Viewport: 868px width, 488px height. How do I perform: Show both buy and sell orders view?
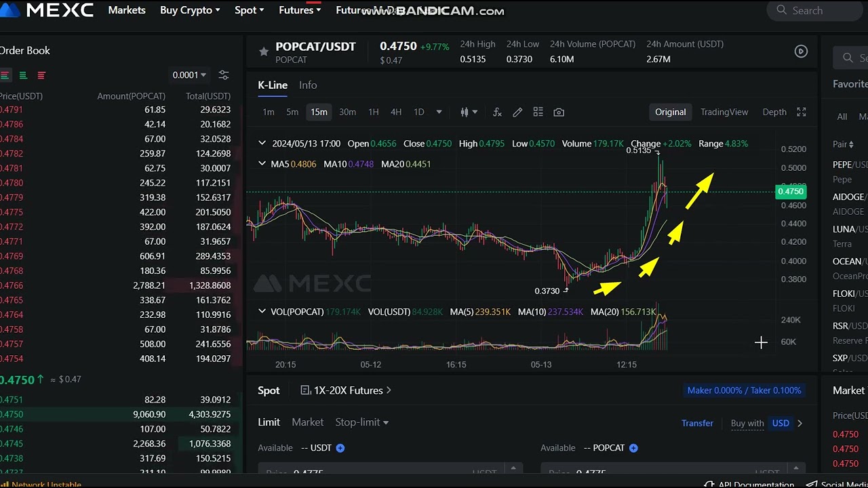tap(5, 75)
